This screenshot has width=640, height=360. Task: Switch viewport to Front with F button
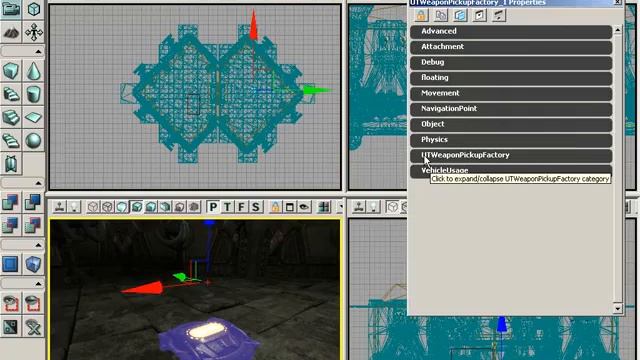pos(242,207)
